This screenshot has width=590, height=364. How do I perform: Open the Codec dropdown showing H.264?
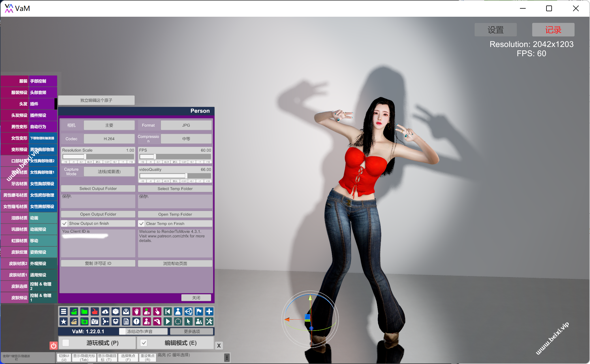109,139
